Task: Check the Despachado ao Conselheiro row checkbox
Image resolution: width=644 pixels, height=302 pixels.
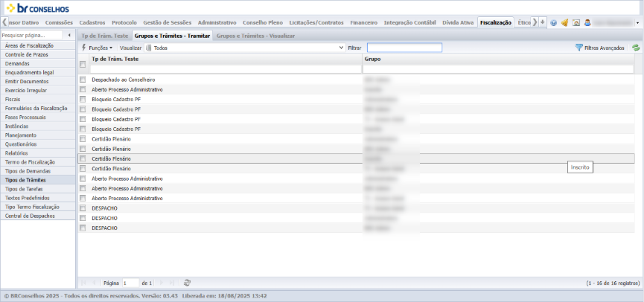Action: [83, 79]
